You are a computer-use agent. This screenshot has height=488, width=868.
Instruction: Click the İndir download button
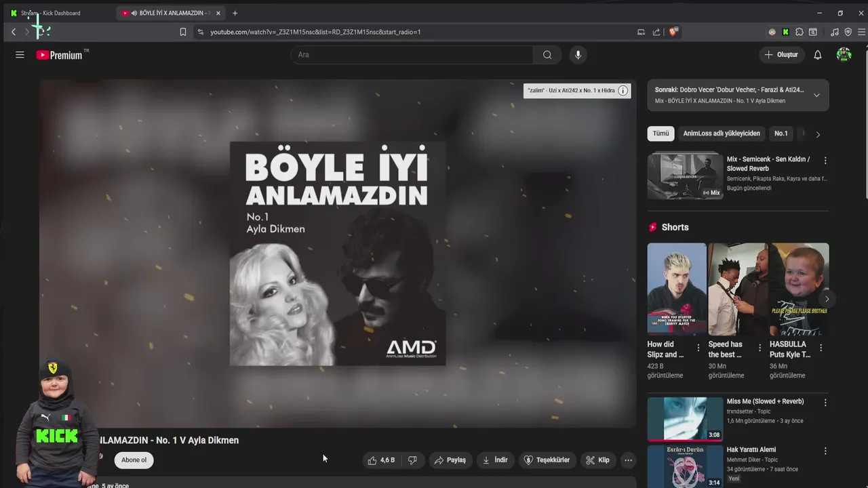(x=495, y=460)
